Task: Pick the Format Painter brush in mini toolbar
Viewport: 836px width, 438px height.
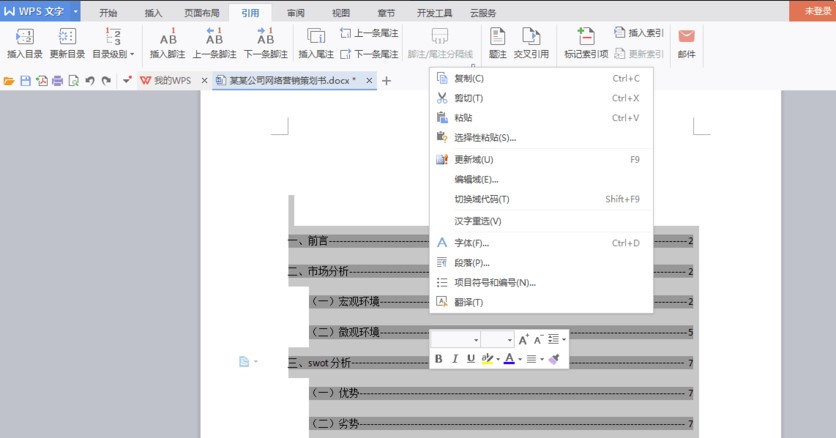Action: coord(554,359)
